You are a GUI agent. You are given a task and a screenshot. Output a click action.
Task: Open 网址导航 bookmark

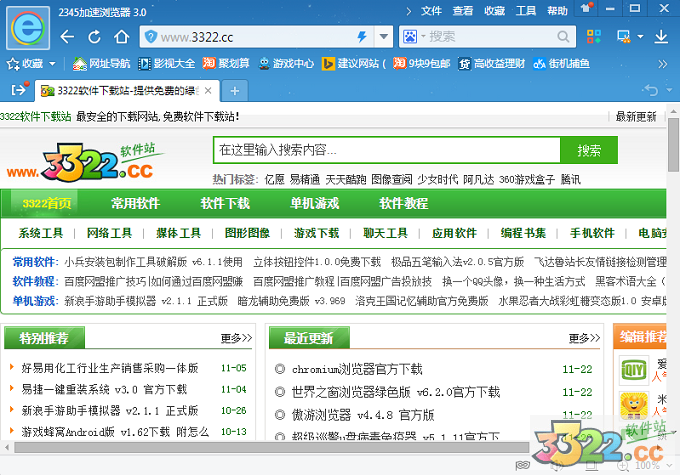(101, 64)
